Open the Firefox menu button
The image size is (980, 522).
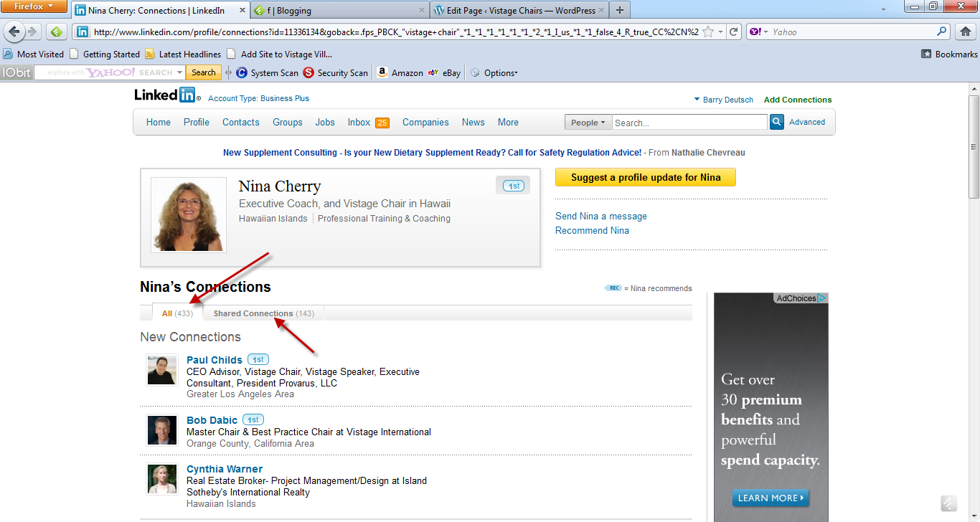34,7
